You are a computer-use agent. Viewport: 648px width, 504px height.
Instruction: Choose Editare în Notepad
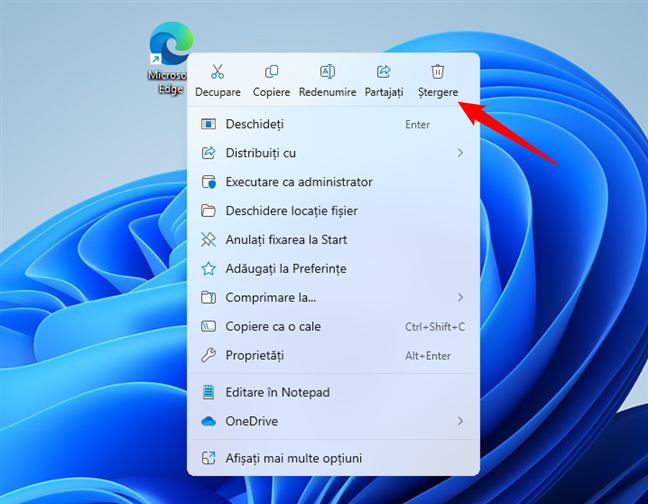[x=333, y=392]
